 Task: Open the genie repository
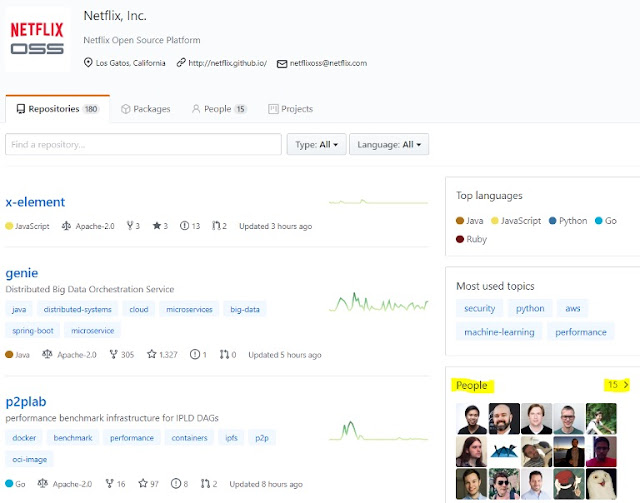(x=22, y=273)
